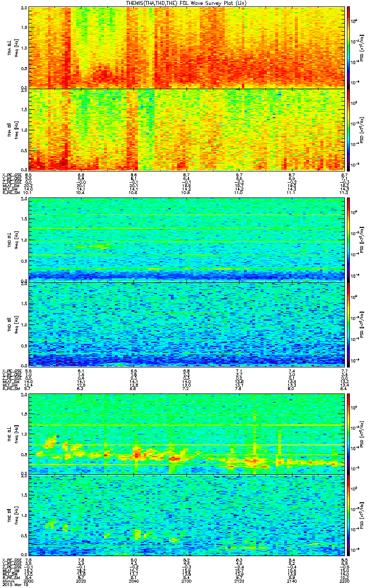Image resolution: width=368 pixels, height=588 pixels.
Task: Click the PSD color bar beside THA B-perpendicular panel
Action: click(x=349, y=47)
